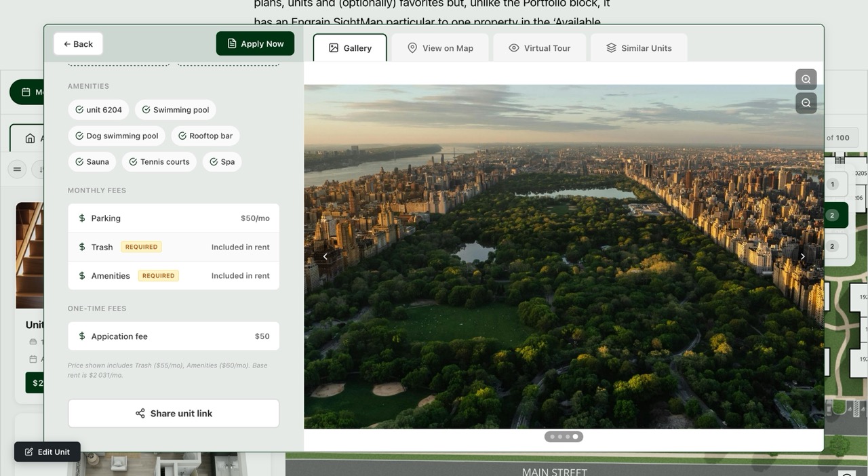The width and height of the screenshot is (868, 476).
Task: Open the Virtual Tour tab
Action: pyautogui.click(x=539, y=48)
